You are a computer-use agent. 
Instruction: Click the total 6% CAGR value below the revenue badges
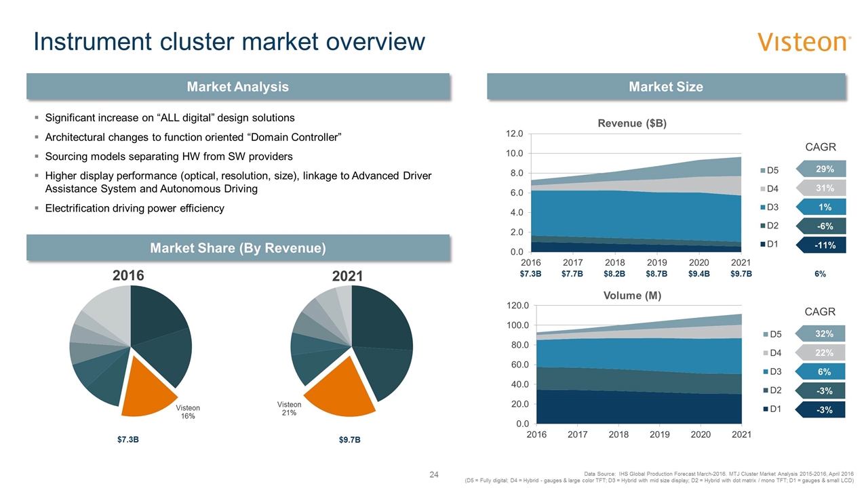820,274
